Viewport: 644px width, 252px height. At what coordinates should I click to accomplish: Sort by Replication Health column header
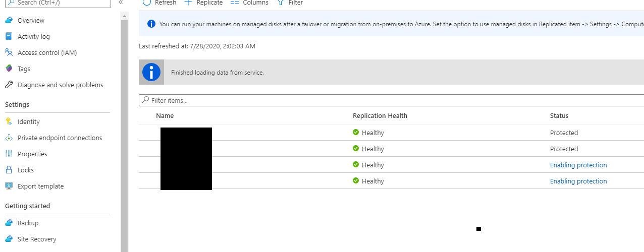[380, 115]
